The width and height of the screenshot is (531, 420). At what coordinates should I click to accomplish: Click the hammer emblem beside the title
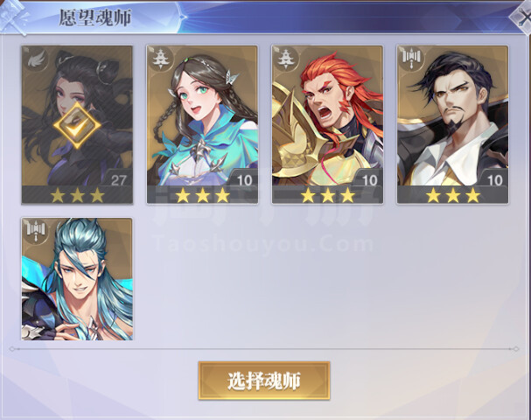pos(14,17)
